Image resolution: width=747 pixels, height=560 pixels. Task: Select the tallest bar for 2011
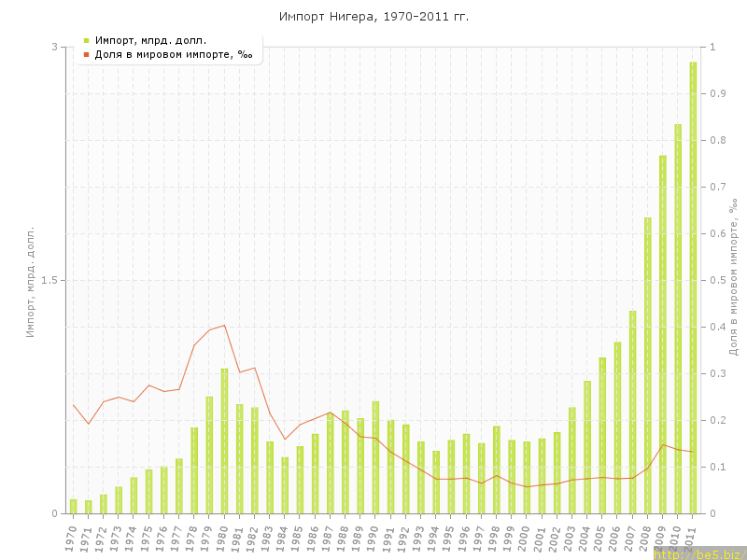(693, 289)
